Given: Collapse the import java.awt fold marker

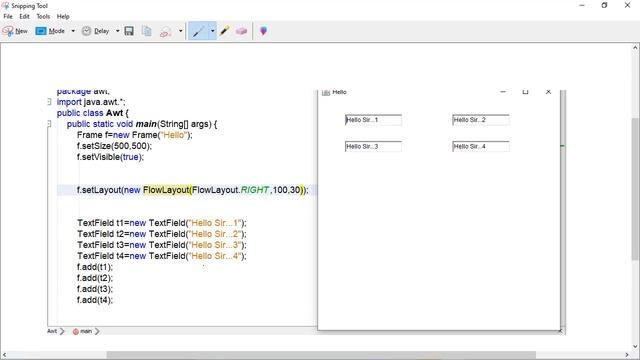Looking at the screenshot, I should click(x=49, y=101).
